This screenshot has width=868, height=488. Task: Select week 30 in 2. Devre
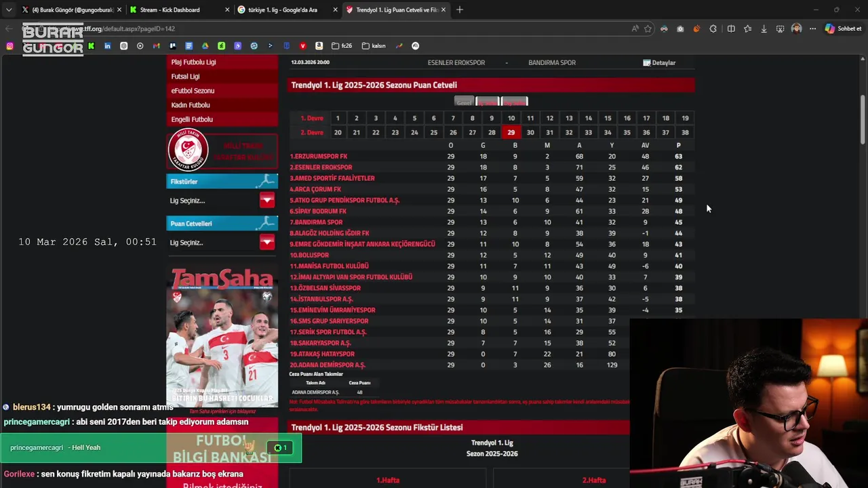click(x=530, y=132)
